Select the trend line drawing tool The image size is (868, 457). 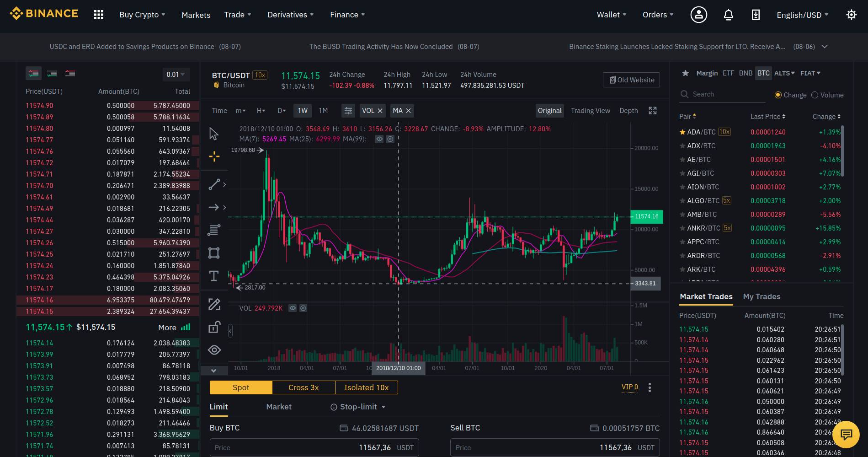tap(214, 184)
